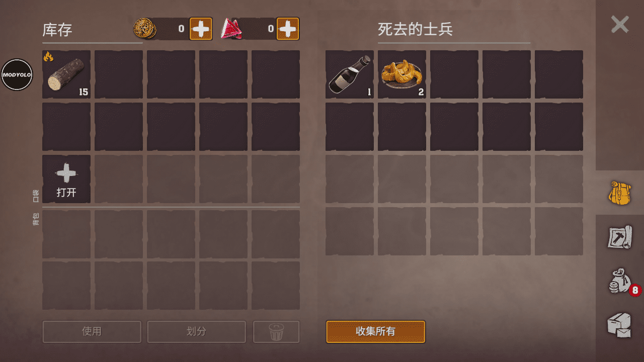The width and height of the screenshot is (644, 362).
Task: Select the bottle in dead soldier loot
Action: pos(350,74)
